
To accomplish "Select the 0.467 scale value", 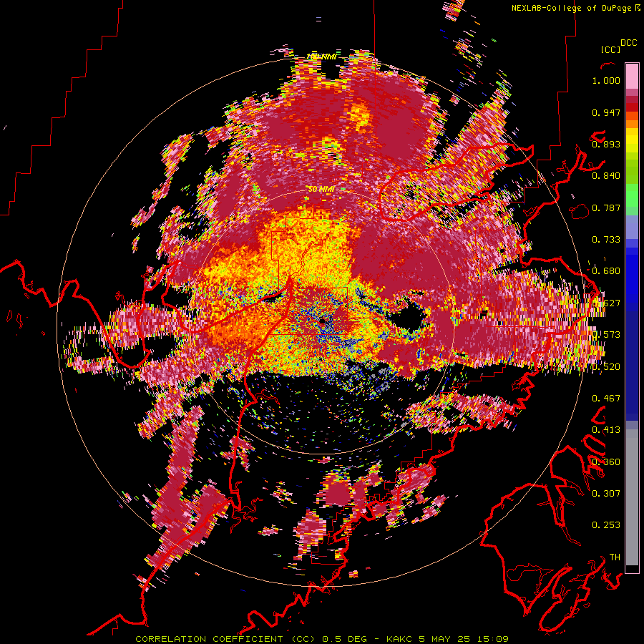I will pos(606,399).
